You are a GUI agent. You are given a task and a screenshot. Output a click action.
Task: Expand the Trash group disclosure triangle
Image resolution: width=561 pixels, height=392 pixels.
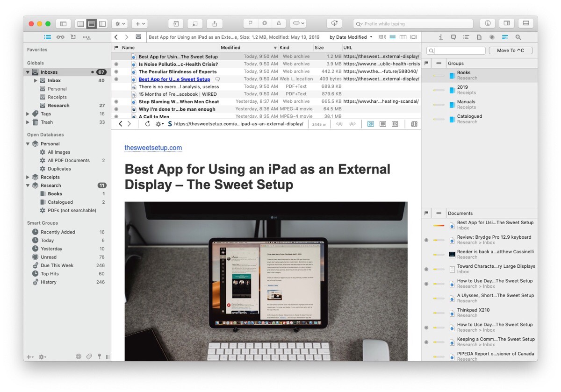[28, 122]
